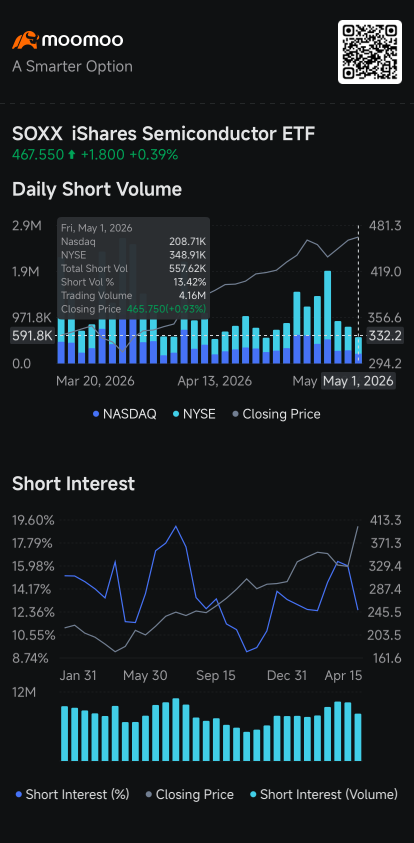Click the Daily Short Volume heading

click(x=97, y=190)
